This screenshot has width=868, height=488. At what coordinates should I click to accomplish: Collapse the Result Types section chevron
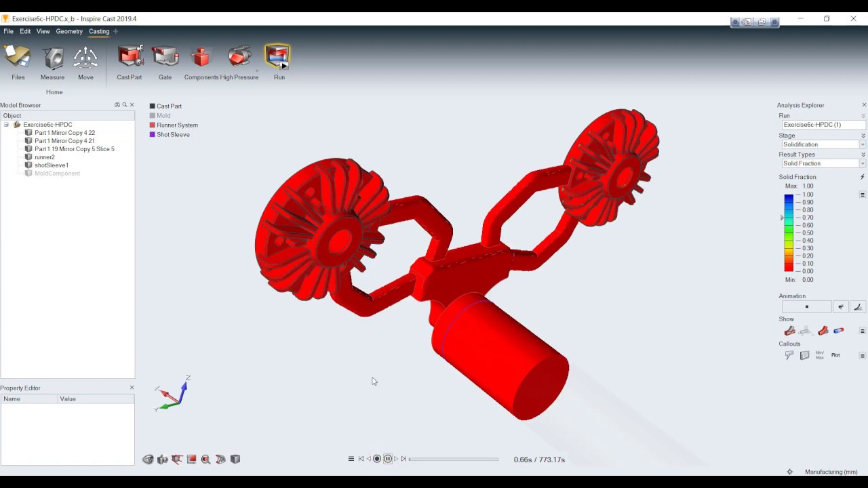(x=863, y=155)
